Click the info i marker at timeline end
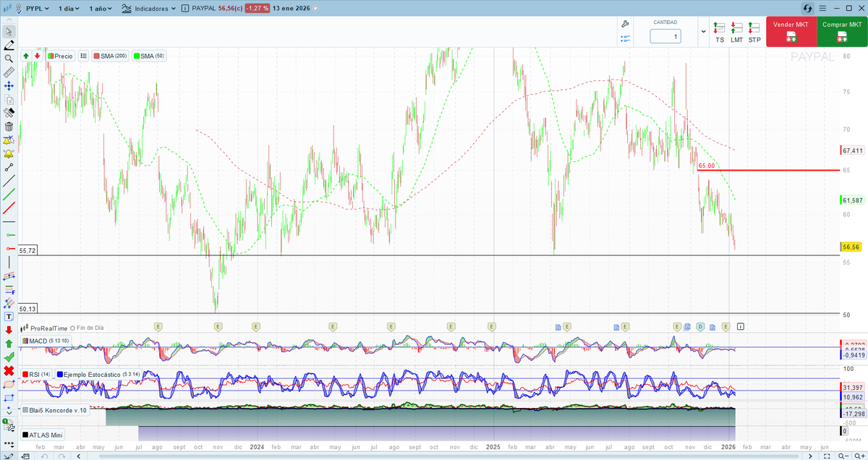 741,327
